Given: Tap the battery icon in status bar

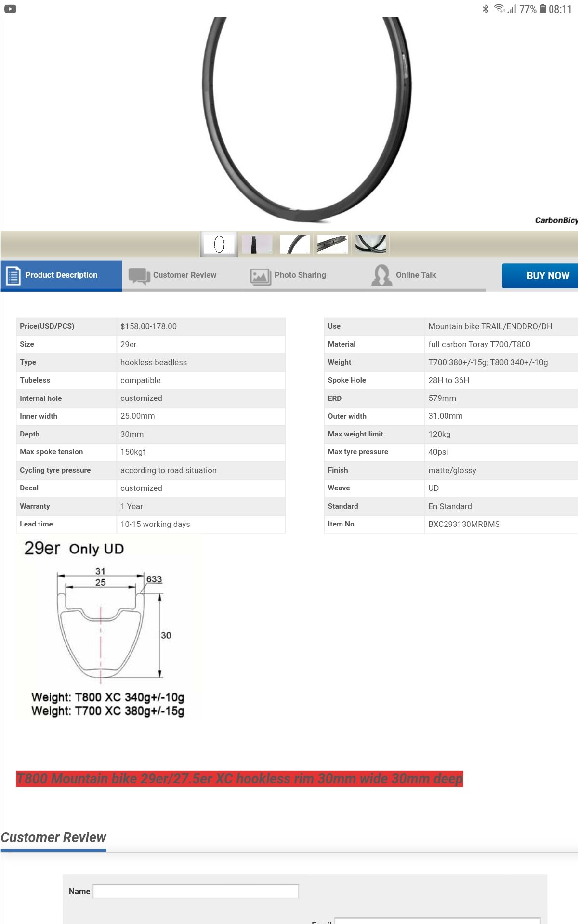Looking at the screenshot, I should coord(543,9).
